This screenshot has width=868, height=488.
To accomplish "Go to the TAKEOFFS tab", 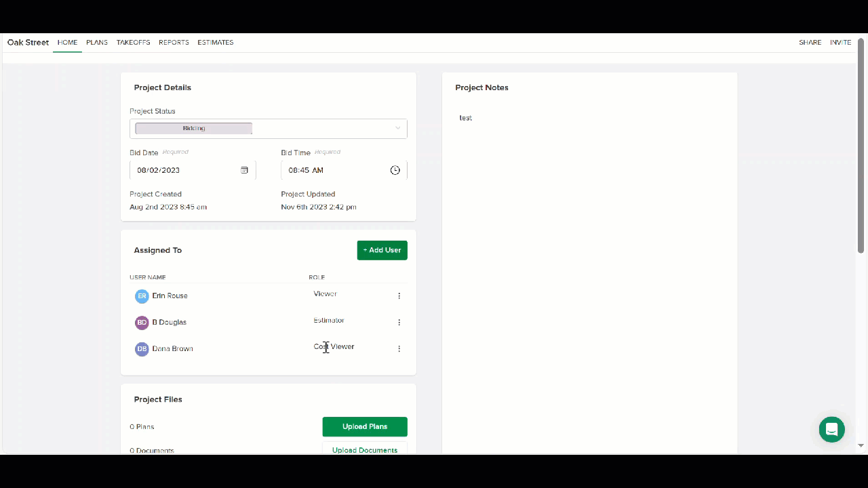I will click(x=134, y=42).
